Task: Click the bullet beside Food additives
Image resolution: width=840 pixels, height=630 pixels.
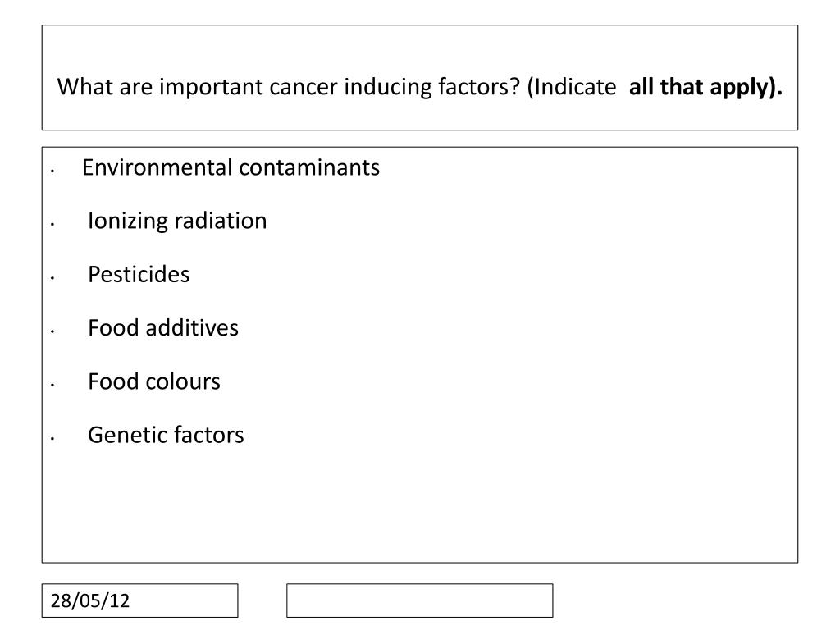Action: pyautogui.click(x=52, y=332)
